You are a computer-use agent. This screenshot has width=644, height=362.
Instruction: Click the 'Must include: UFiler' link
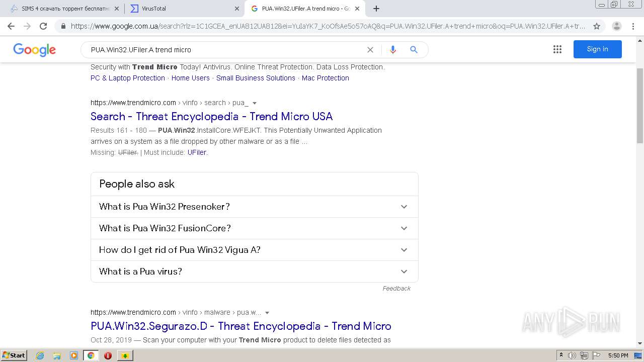point(197,152)
